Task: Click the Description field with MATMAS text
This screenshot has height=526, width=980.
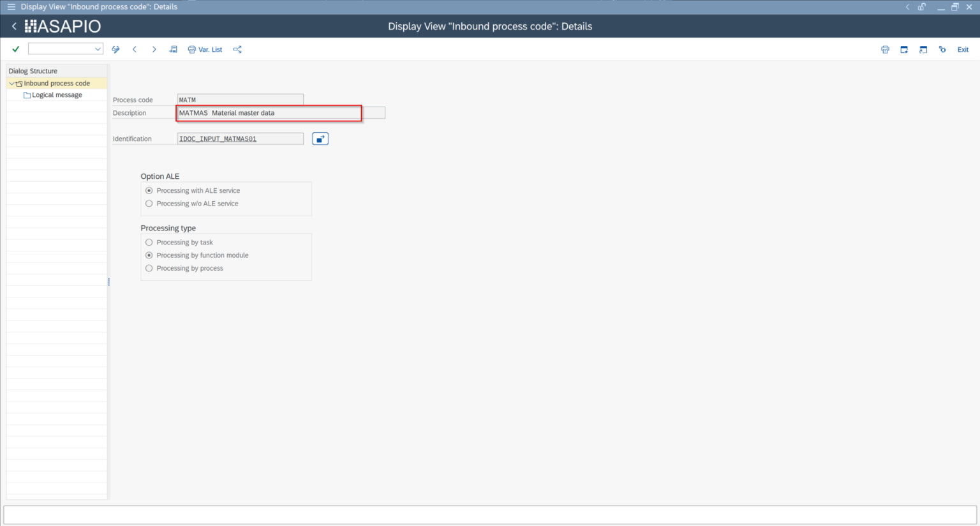Action: click(x=269, y=113)
